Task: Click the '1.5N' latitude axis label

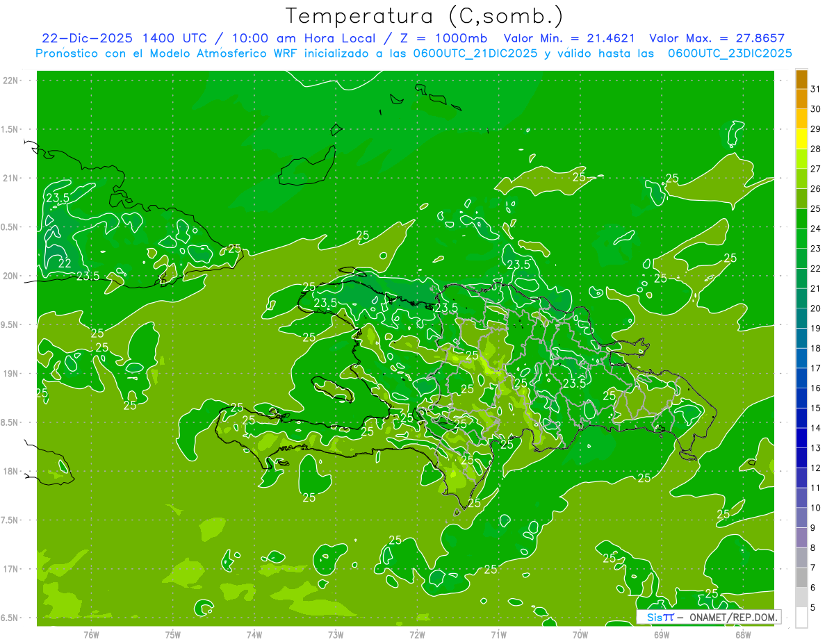Action: tap(11, 129)
